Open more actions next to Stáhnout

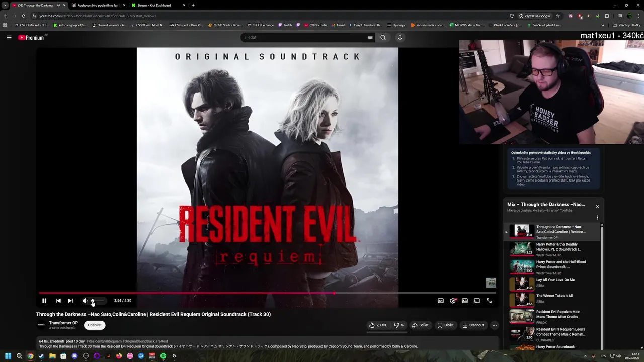[x=494, y=325]
